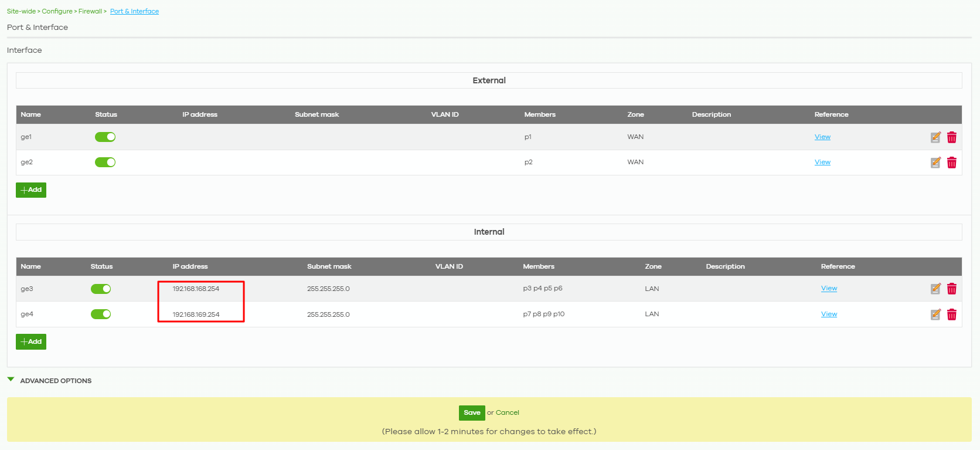Viewport: 980px width, 450px height.
Task: Click the Configure breadcrumb
Action: click(57, 11)
